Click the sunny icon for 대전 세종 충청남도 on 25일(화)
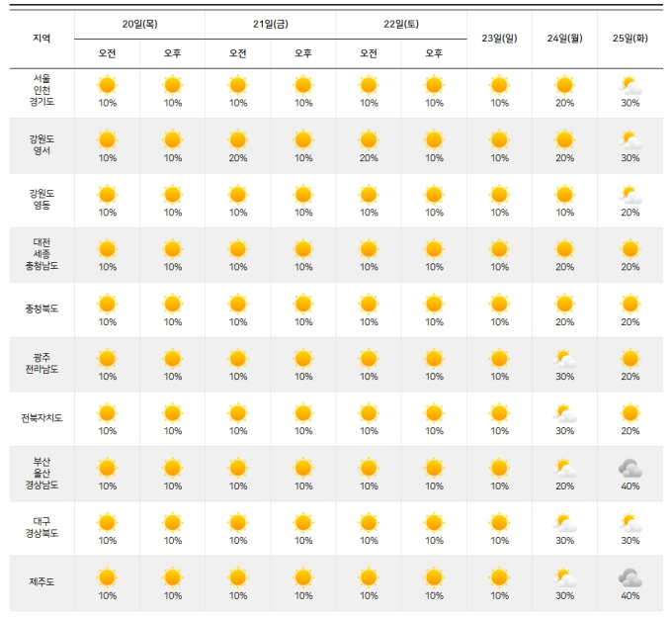The width and height of the screenshot is (672, 618). (x=630, y=249)
